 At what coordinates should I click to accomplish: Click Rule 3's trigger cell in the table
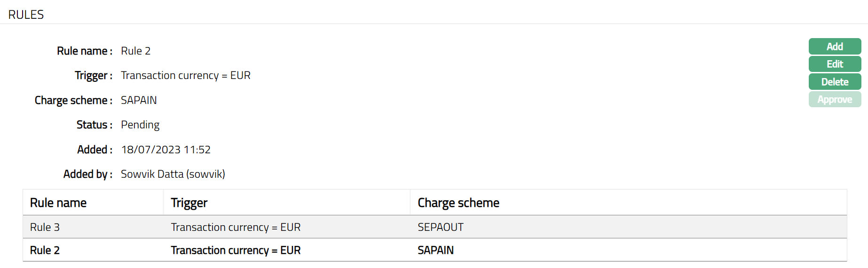(236, 227)
